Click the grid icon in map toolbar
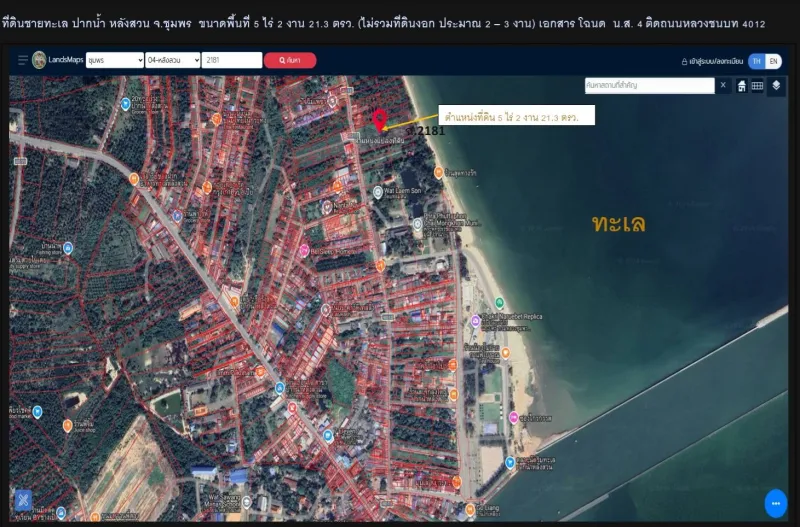 [x=757, y=86]
